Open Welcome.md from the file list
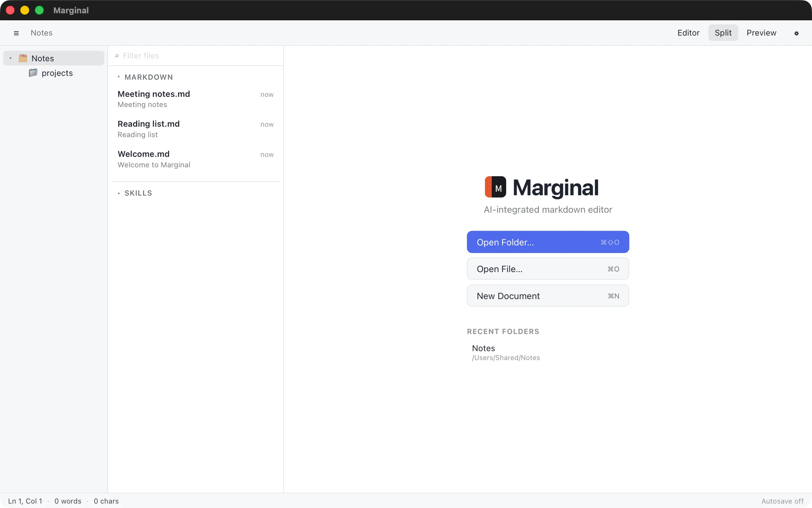The width and height of the screenshot is (812, 508). point(196,159)
